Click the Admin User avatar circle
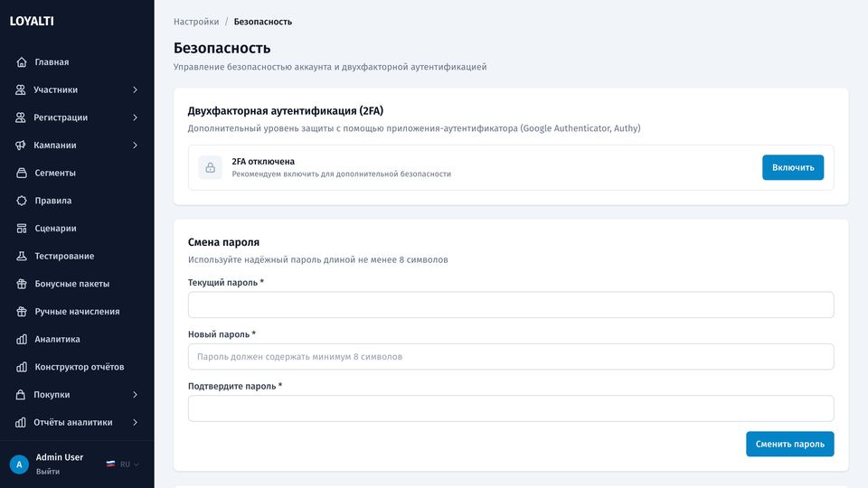The height and width of the screenshot is (488, 868). 19,465
